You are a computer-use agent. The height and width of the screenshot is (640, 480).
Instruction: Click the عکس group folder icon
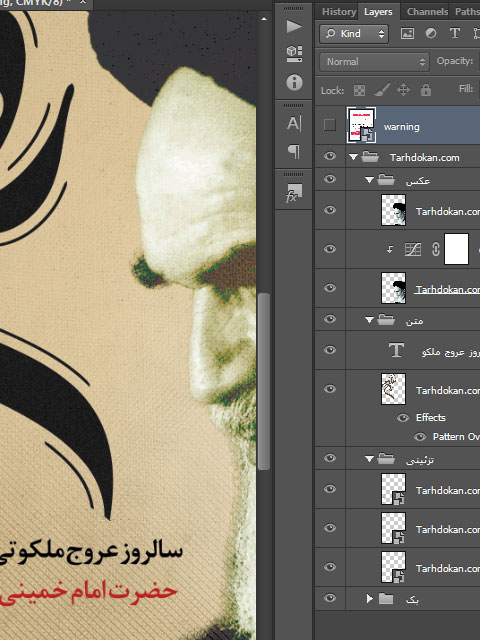[x=386, y=180]
